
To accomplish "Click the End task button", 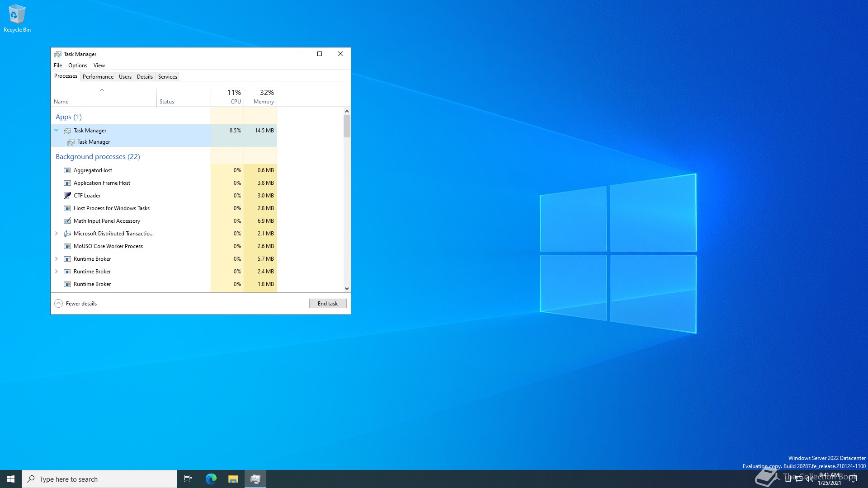I will click(x=328, y=304).
